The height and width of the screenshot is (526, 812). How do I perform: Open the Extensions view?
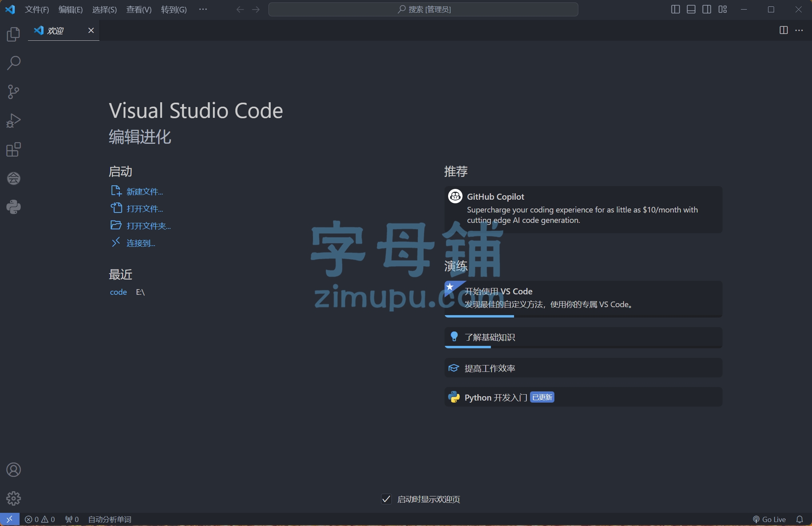(x=14, y=150)
